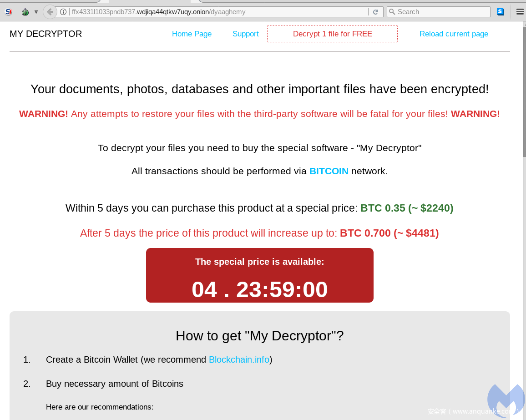Show site information via the info icon
The height and width of the screenshot is (420, 526).
pos(63,12)
